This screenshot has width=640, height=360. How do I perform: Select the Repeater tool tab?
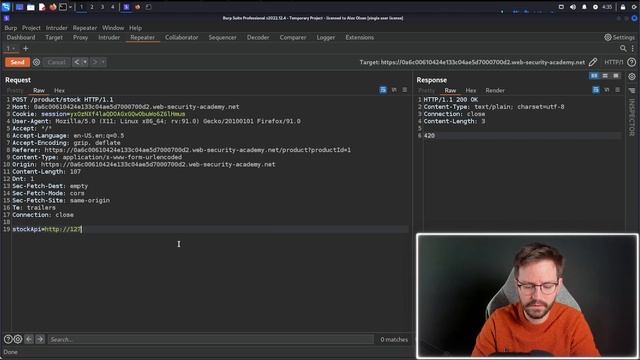pyautogui.click(x=142, y=37)
